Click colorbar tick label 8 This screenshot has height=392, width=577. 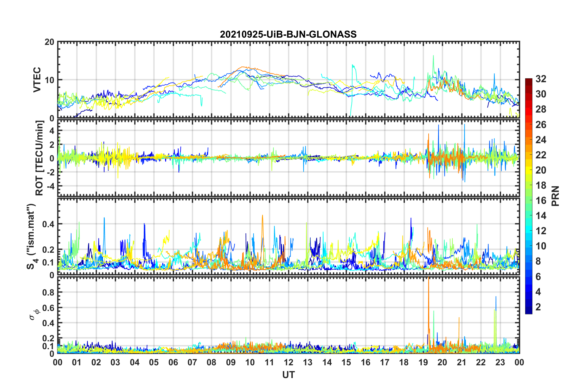click(x=538, y=261)
